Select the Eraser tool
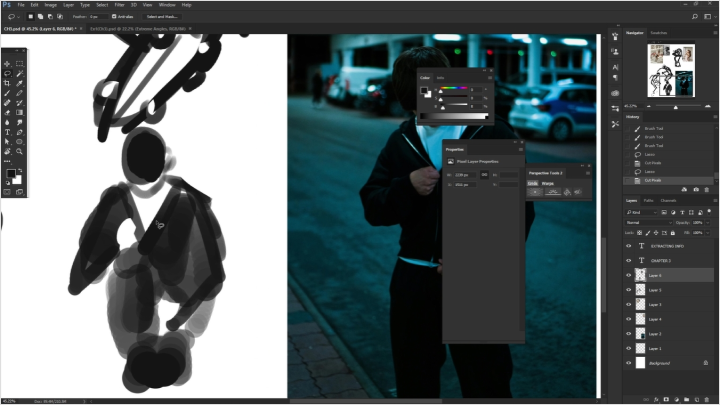Viewport: 720px width, 405px height. [x=7, y=112]
